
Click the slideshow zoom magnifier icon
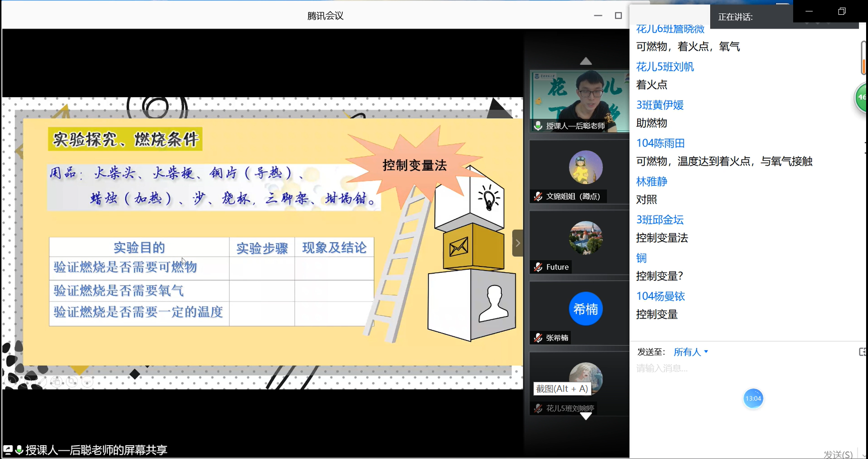pos(72,381)
